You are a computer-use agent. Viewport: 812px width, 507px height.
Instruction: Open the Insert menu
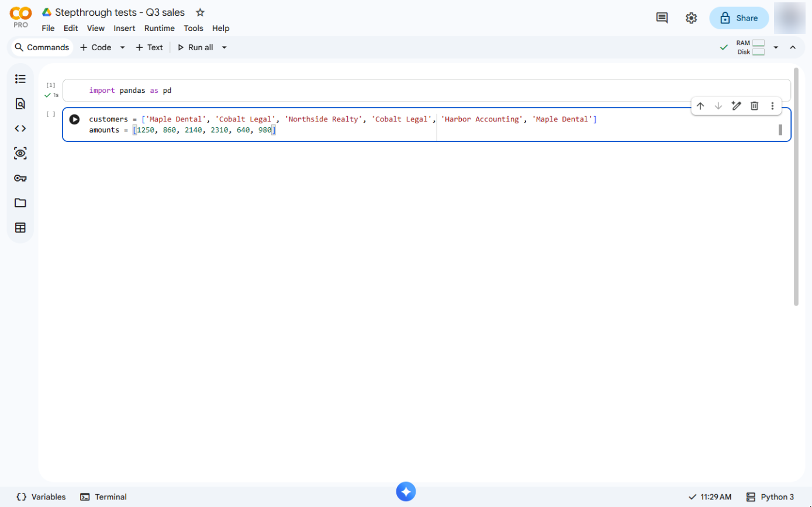click(125, 28)
